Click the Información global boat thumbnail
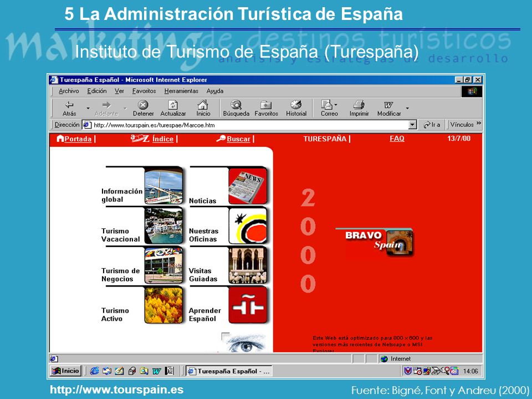This screenshot has width=532, height=399. coord(163,187)
